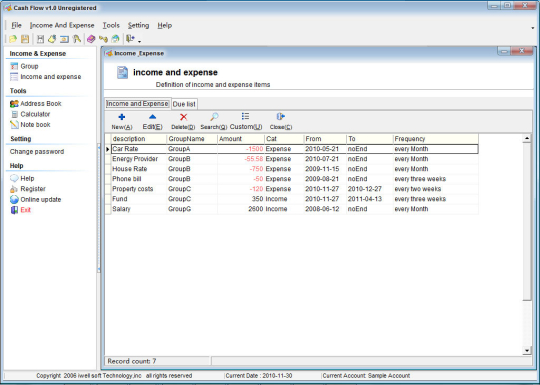Click Group icon in the sidebar
Screen dimensions: 540x385
point(14,66)
